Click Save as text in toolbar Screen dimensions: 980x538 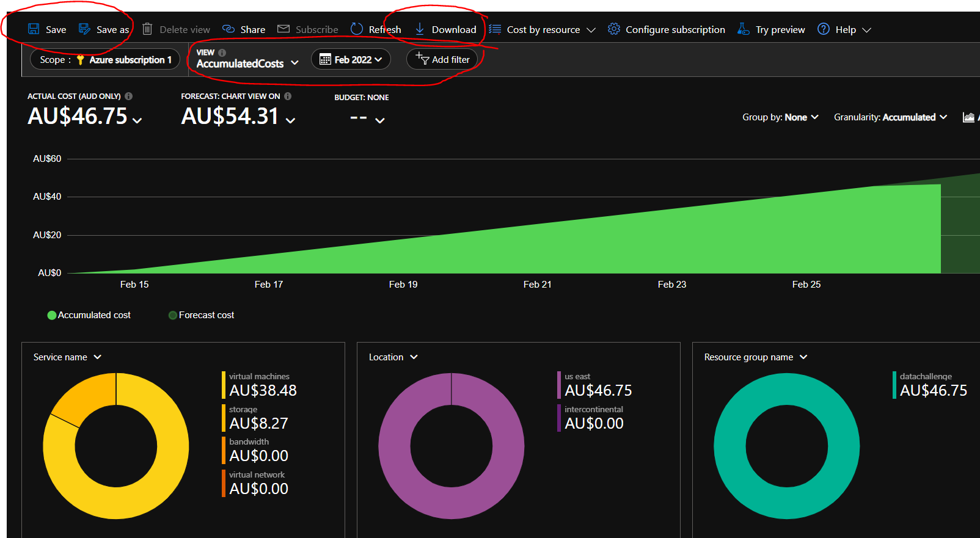tap(113, 29)
